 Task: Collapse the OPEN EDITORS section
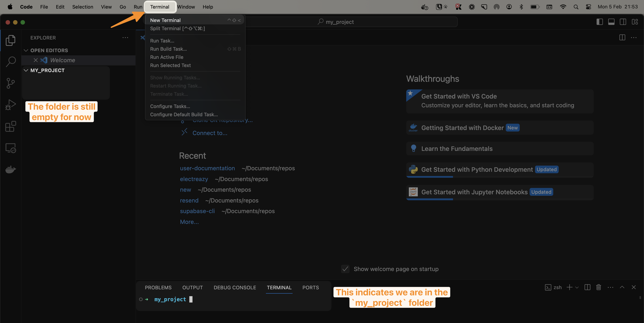pos(26,50)
